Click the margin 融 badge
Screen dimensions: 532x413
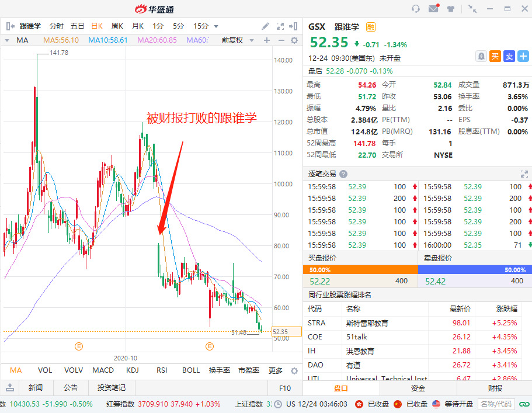pyautogui.click(x=371, y=27)
